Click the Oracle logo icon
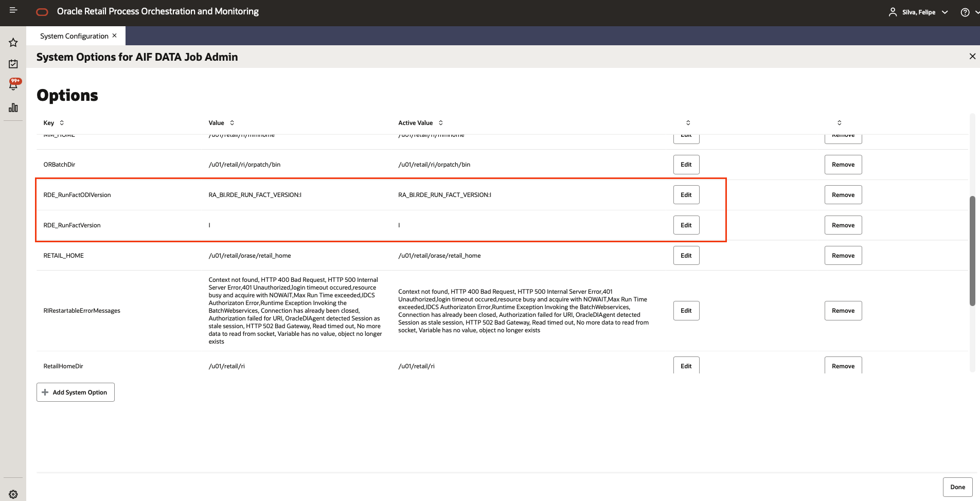980x501 pixels. tap(42, 12)
